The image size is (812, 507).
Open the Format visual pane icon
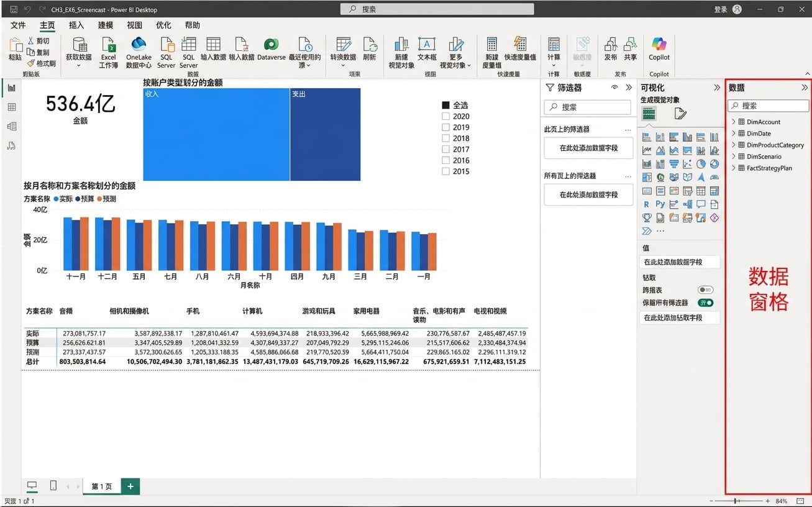[680, 114]
